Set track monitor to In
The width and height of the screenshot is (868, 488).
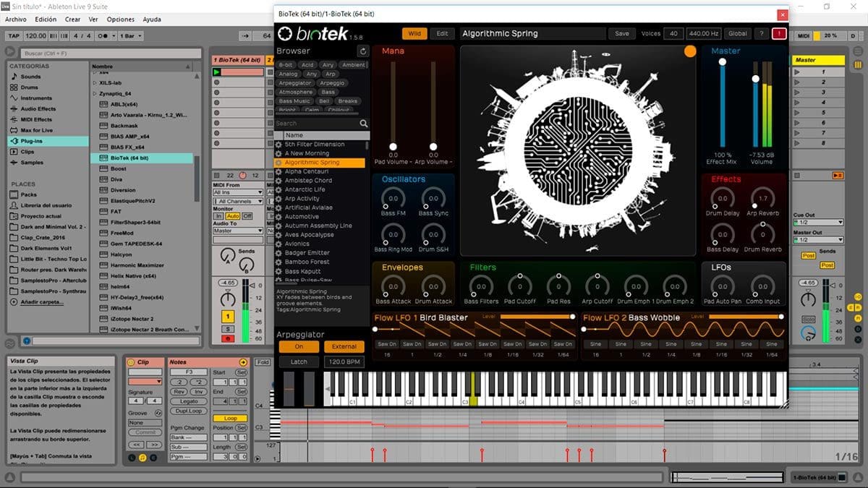tap(218, 216)
